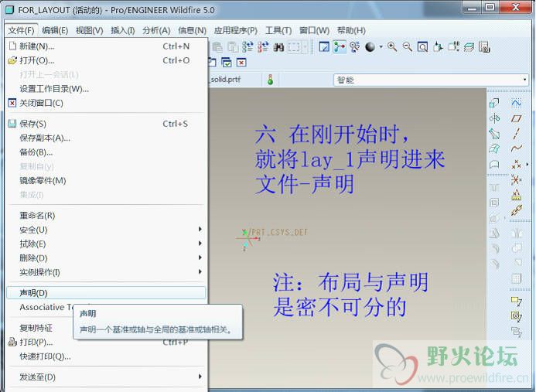Click the binoculars Find tool

278,47
